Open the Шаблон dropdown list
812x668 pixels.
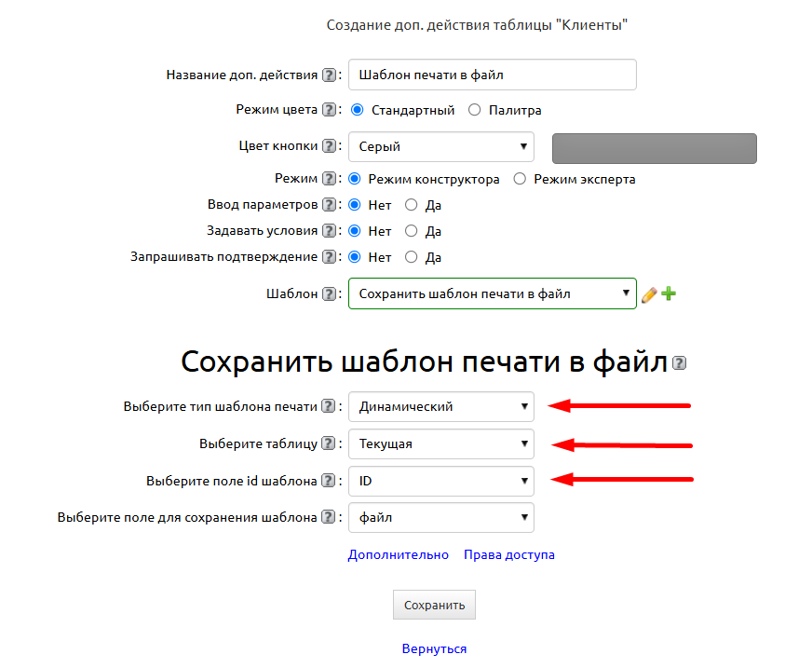(492, 293)
